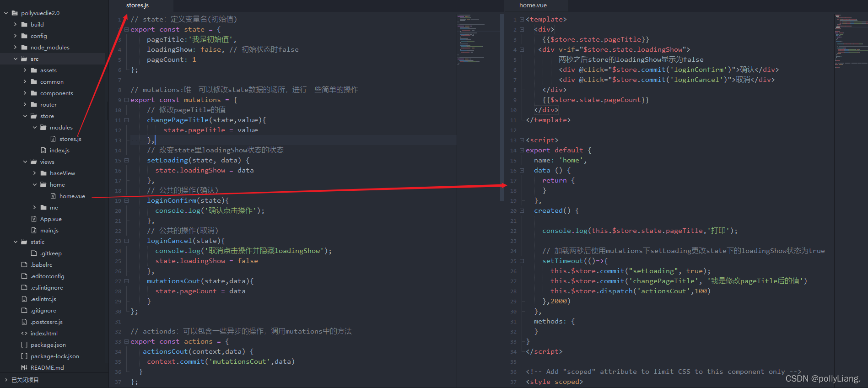Collapse the static folder chevron
This screenshot has height=388, width=868.
point(16,242)
